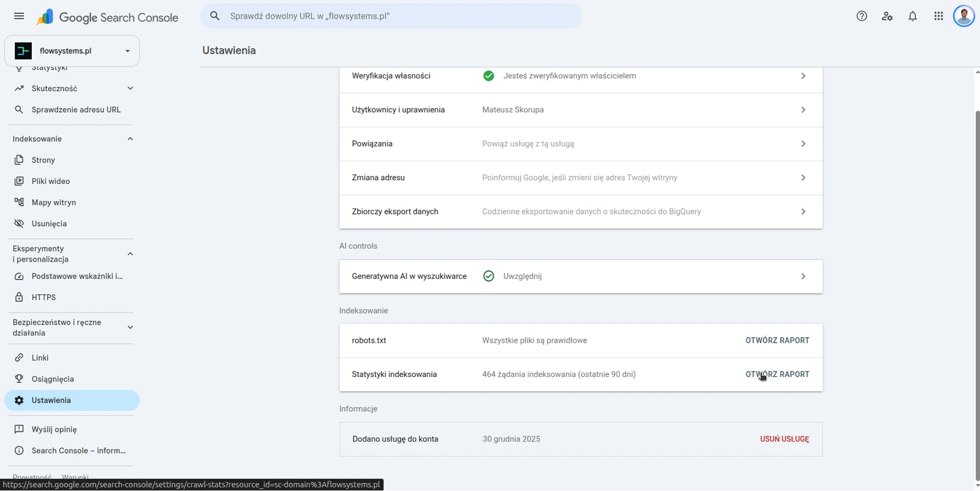
Task: Click 'Powiąż usługę z tą usługą' text
Action: coord(528,144)
